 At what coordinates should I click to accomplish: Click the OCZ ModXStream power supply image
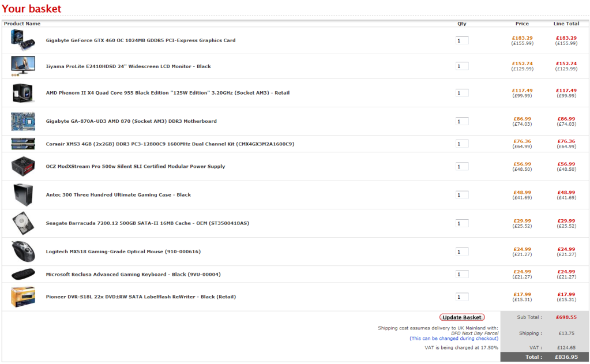click(22, 166)
